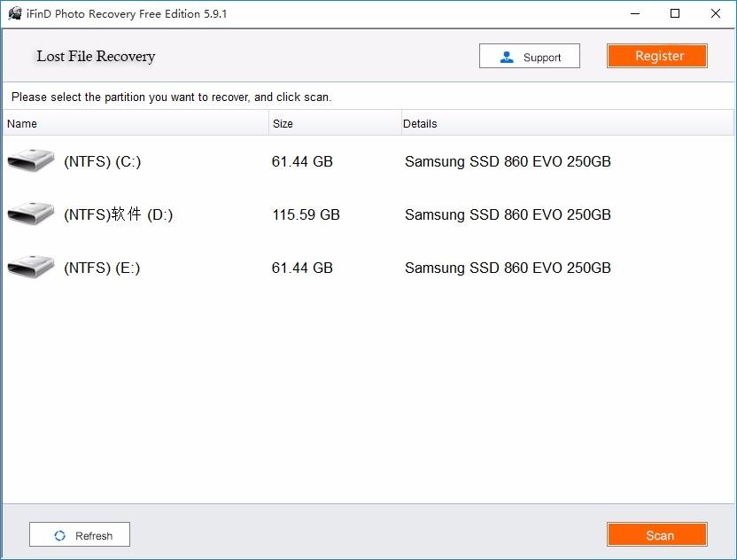Click the iFinD app icon in title bar
The image size is (737, 560).
(14, 13)
